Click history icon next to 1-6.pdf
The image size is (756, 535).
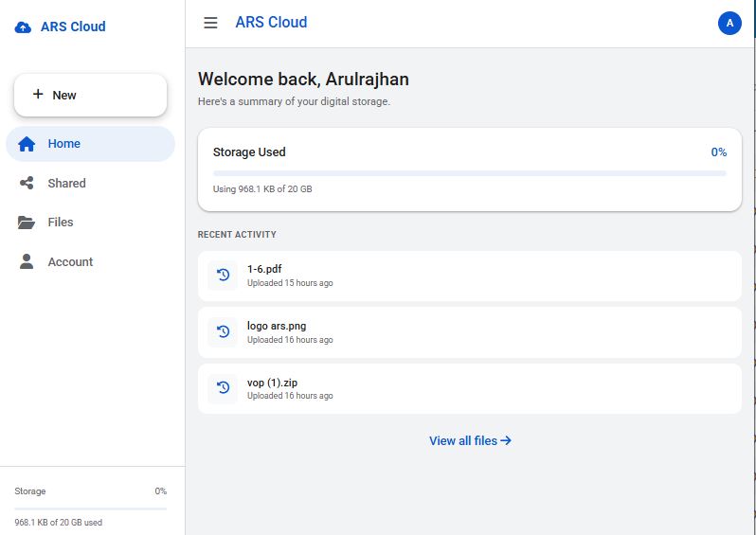[x=223, y=275]
